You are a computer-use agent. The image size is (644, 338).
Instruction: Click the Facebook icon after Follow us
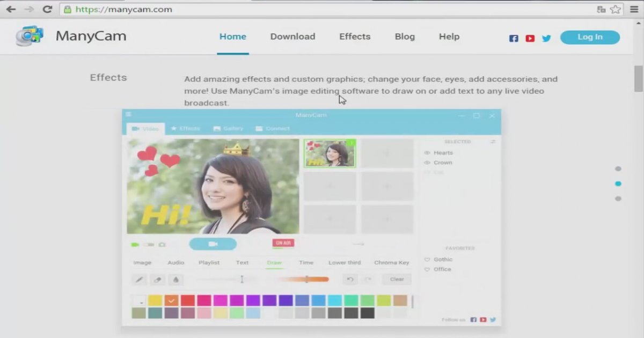[473, 320]
